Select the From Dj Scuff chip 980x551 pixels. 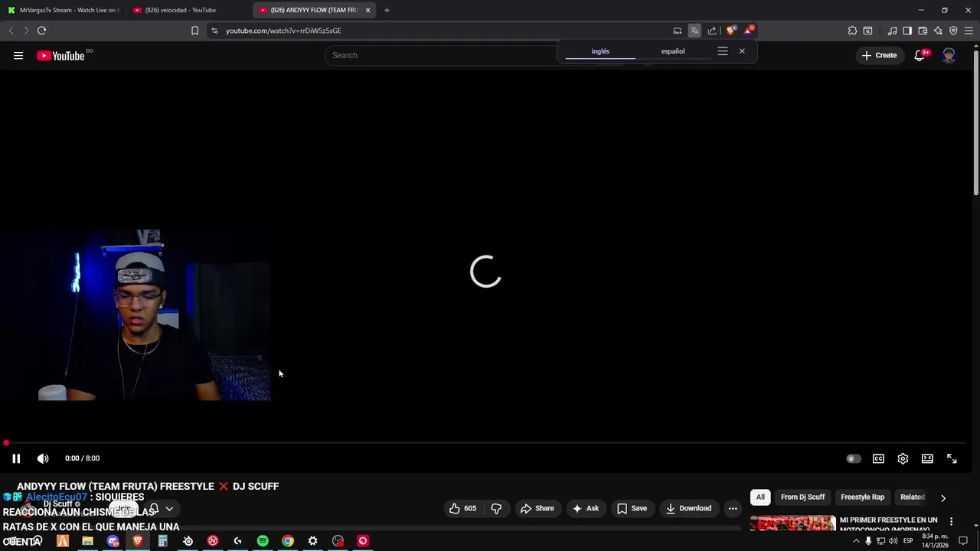(802, 497)
